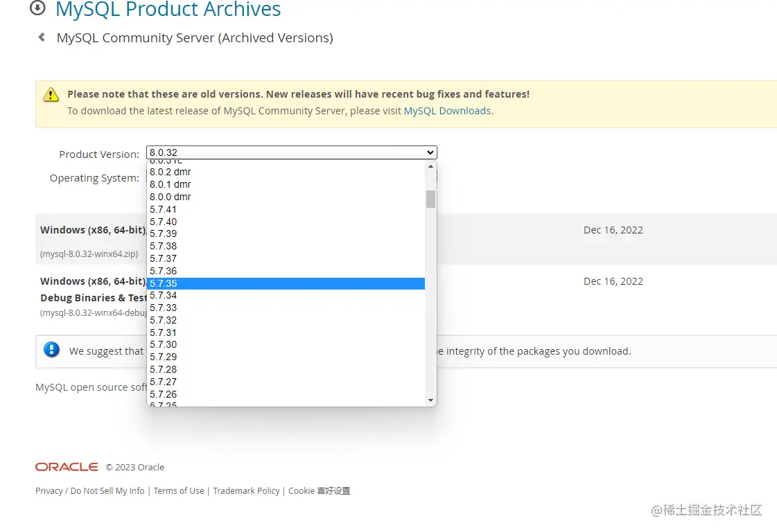Open the Product Version dropdown showing 8.0.32
The width and height of the screenshot is (777, 532).
tap(291, 152)
